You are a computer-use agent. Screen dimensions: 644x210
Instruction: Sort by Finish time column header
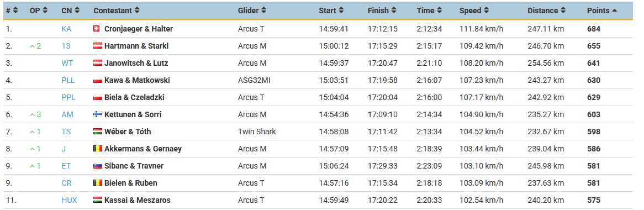pos(382,11)
